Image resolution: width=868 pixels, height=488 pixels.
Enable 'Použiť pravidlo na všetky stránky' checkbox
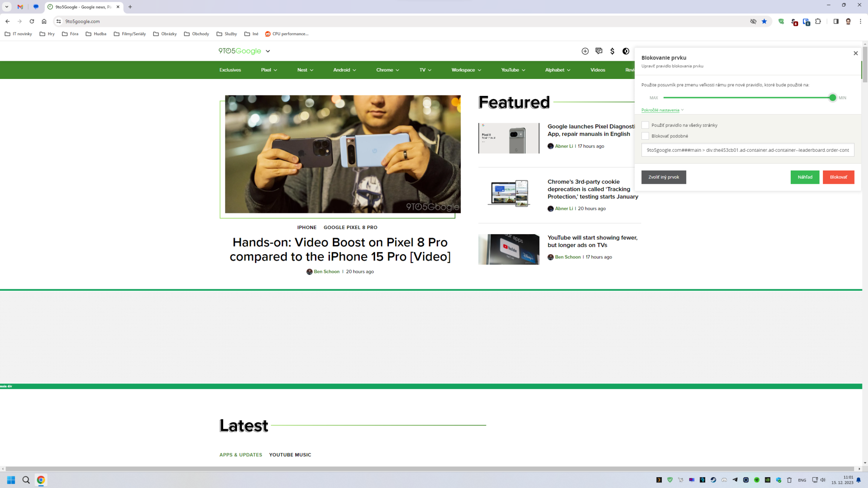[x=645, y=125]
